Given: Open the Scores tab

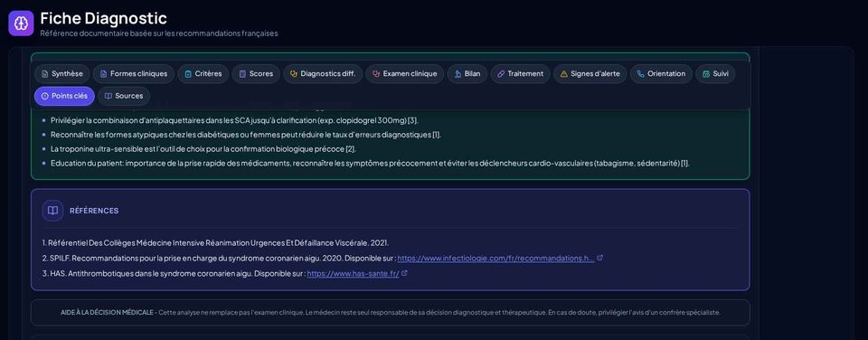Looking at the screenshot, I should pyautogui.click(x=256, y=73).
